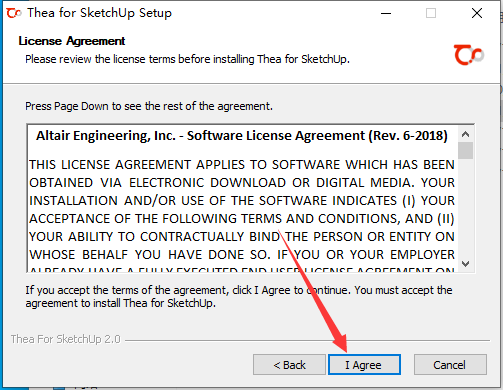Click the 'License Agreement' heading

click(x=72, y=41)
